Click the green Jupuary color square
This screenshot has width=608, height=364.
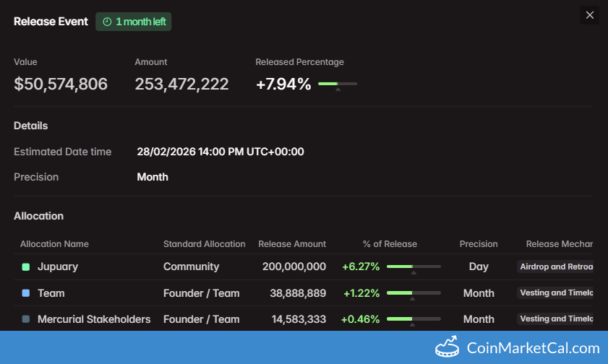[x=26, y=267]
